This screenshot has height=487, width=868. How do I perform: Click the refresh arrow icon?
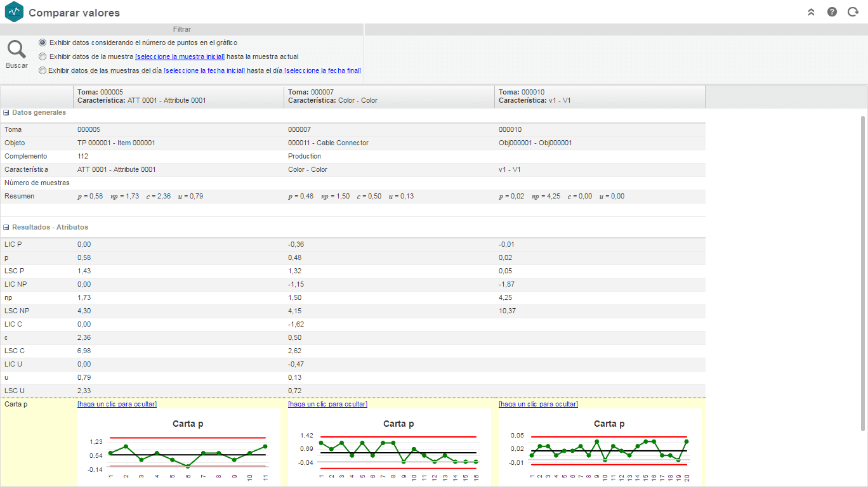[x=853, y=12]
